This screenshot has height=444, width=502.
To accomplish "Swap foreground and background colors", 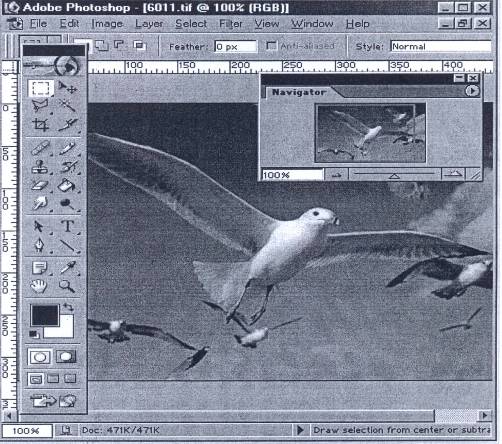I will coord(68,306).
